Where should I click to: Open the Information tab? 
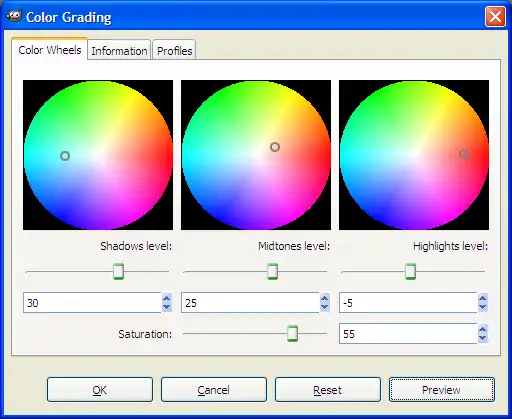click(x=119, y=51)
